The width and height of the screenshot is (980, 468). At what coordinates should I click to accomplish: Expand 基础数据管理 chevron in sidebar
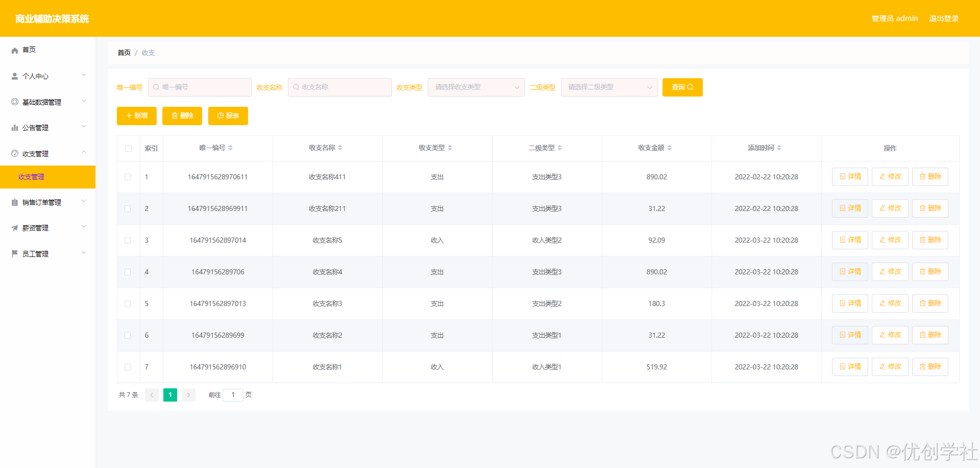84,101
